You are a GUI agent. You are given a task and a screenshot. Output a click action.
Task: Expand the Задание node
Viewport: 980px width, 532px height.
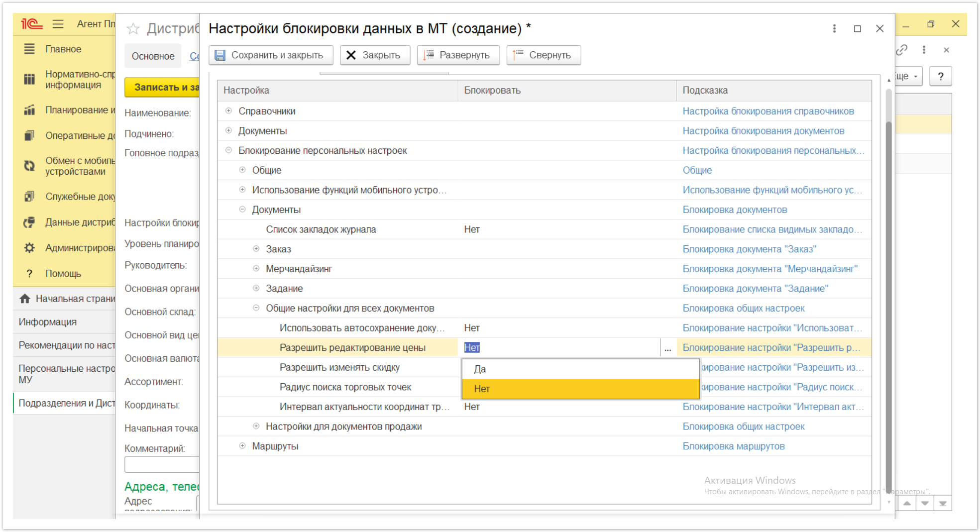point(256,288)
